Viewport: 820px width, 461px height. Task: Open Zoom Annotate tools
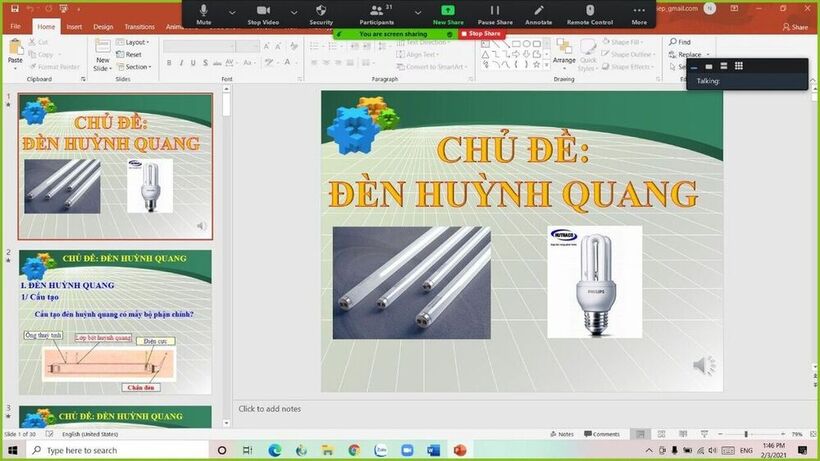pos(539,14)
